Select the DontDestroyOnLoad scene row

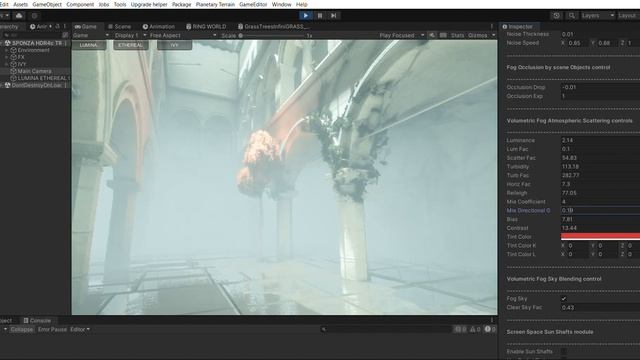(x=35, y=85)
